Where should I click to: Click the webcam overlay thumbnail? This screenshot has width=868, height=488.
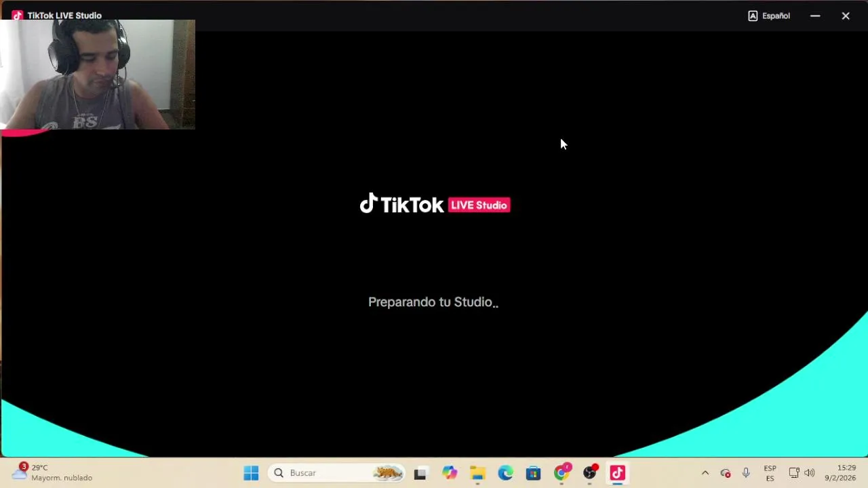pyautogui.click(x=98, y=75)
